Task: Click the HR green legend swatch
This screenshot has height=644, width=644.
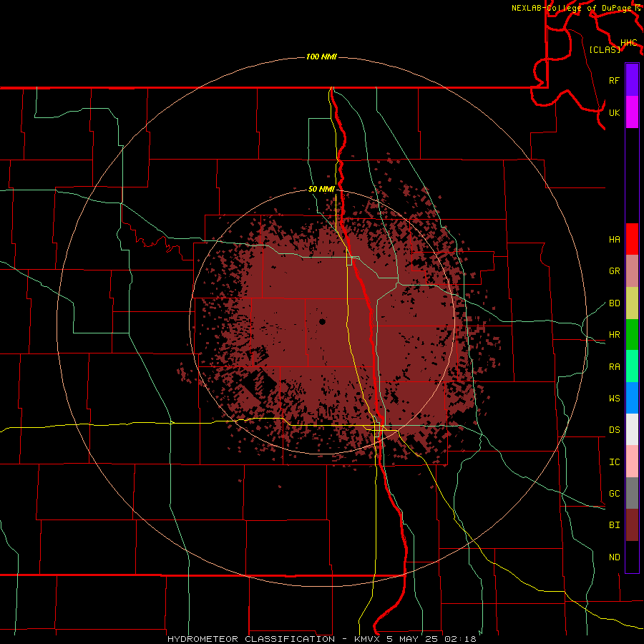Action: (632, 335)
